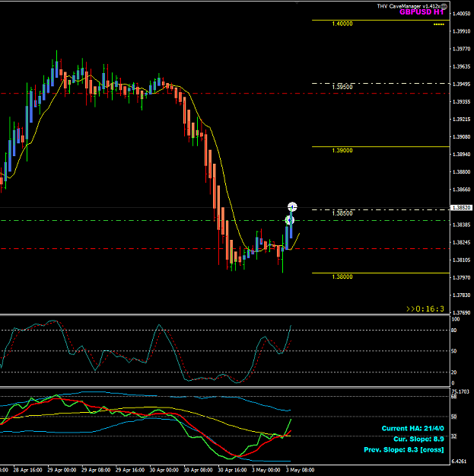474x476 pixels.
Task: Click the 3 May 08:00 time label
Action: [300, 470]
